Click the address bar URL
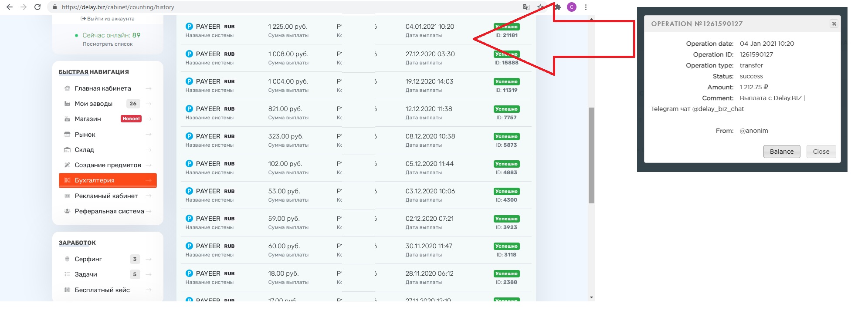Screen dimensions: 868x324 118,7
